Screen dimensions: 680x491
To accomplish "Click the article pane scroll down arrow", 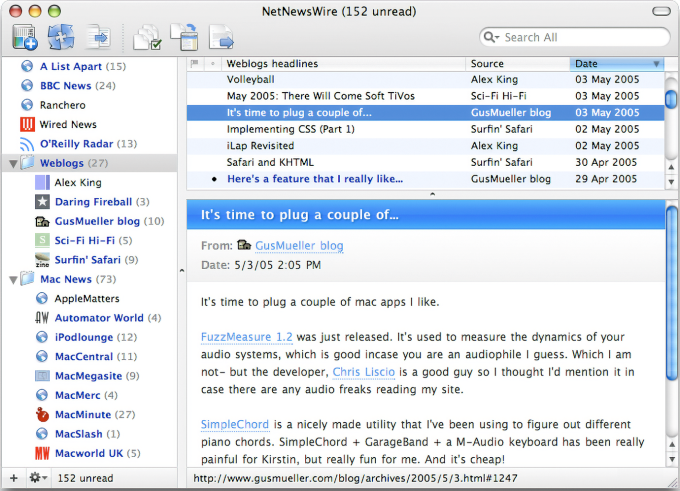I will (x=671, y=459).
